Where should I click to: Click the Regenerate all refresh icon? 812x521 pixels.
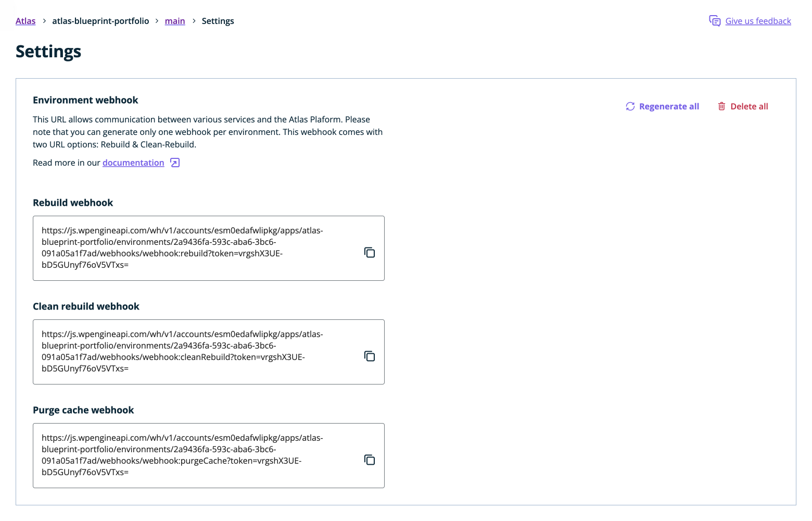630,106
